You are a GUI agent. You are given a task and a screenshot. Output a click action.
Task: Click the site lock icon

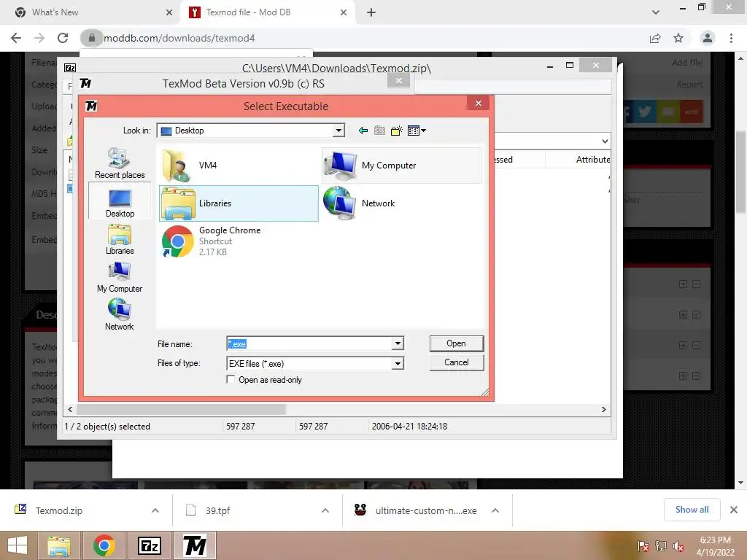(91, 38)
